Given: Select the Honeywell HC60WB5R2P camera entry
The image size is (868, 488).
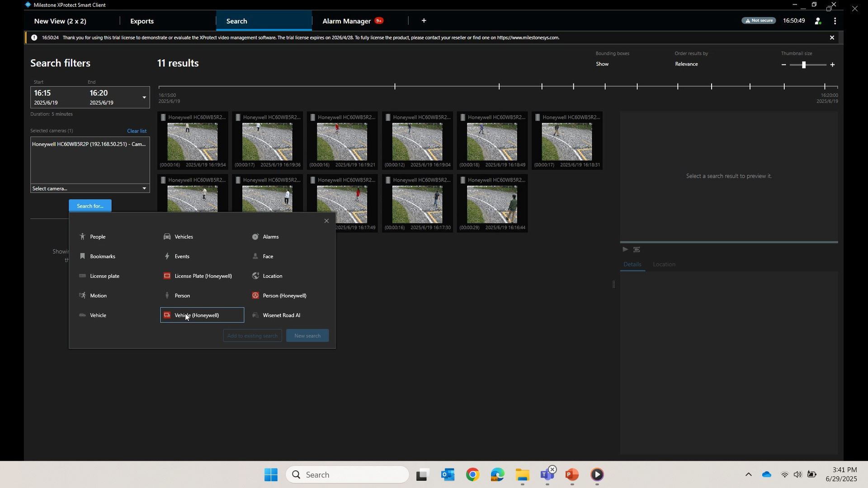Looking at the screenshot, I should (89, 144).
